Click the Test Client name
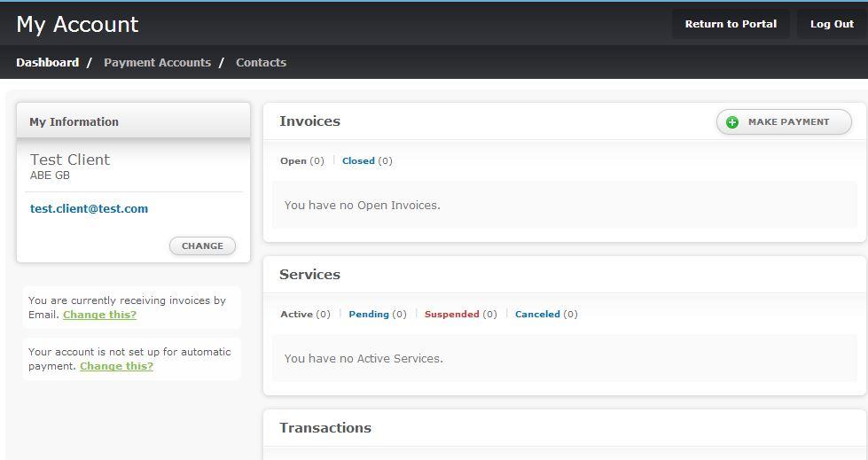This screenshot has width=868, height=460. tap(70, 160)
